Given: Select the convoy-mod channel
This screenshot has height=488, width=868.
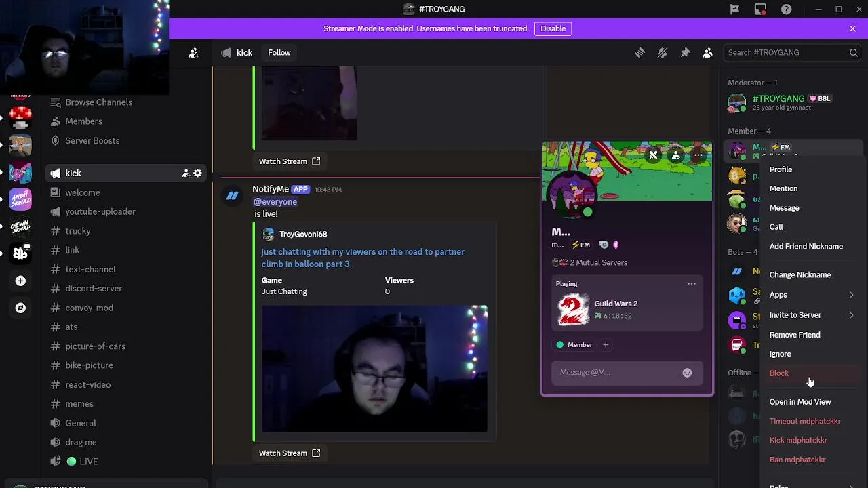Looking at the screenshot, I should (x=89, y=308).
